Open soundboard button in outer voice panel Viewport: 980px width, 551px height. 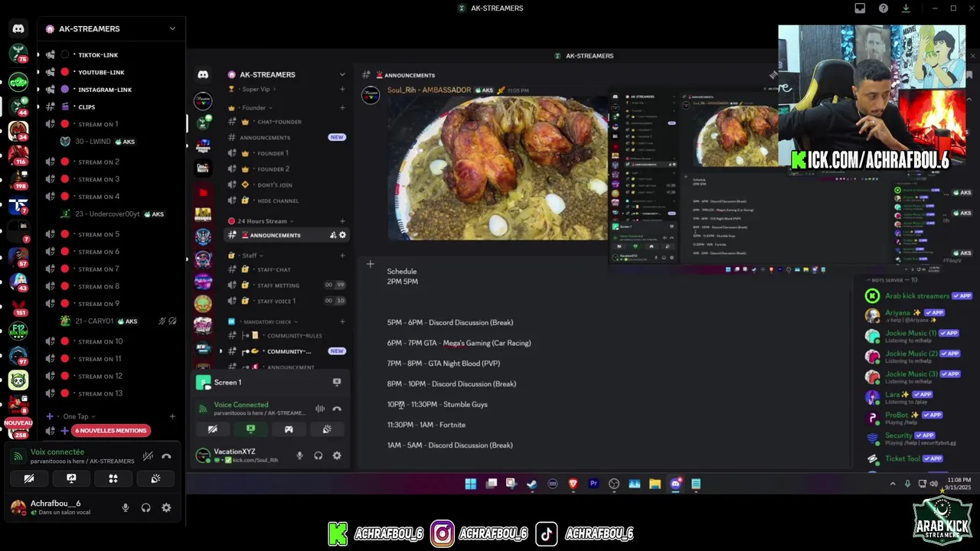[x=155, y=478]
